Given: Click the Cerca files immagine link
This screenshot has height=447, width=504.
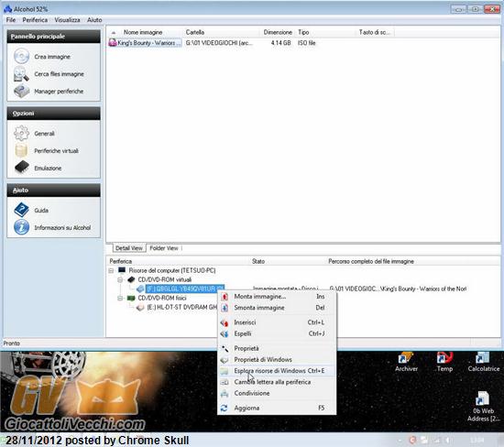Looking at the screenshot, I should (x=60, y=74).
